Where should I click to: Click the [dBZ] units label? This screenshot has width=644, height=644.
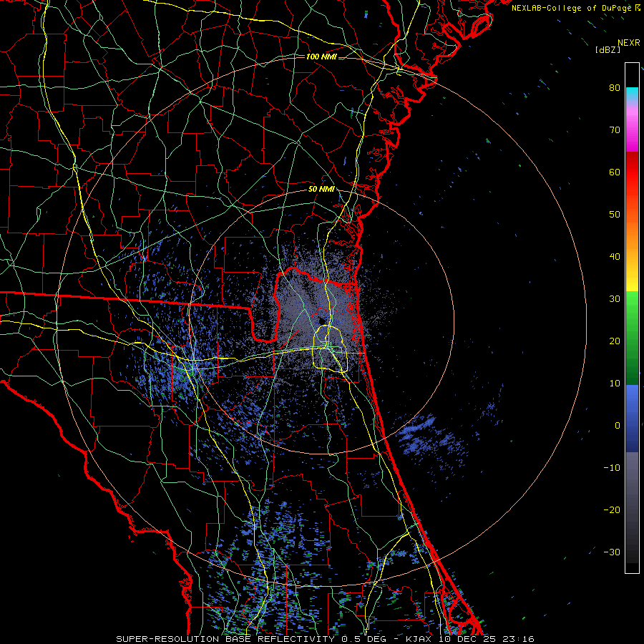(608, 49)
